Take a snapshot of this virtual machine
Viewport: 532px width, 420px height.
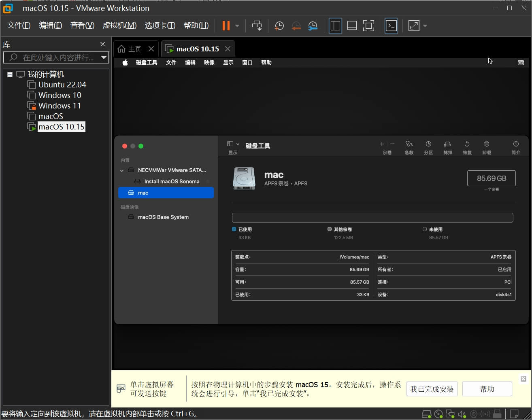click(x=279, y=26)
